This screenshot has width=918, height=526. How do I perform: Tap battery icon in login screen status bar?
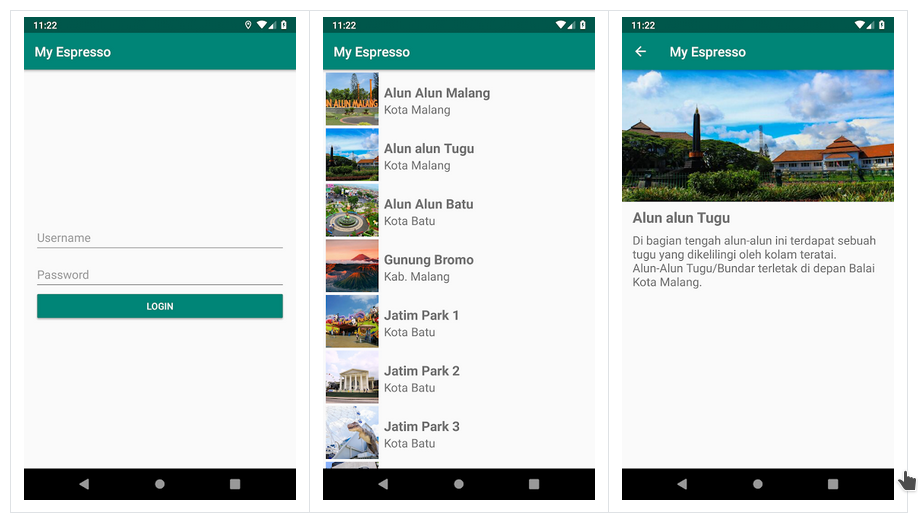[284, 25]
